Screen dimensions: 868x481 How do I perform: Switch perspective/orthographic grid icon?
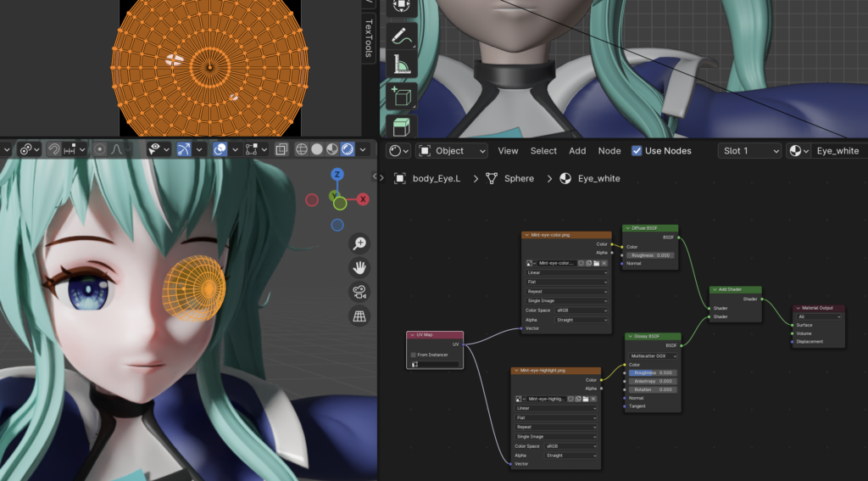click(x=359, y=316)
